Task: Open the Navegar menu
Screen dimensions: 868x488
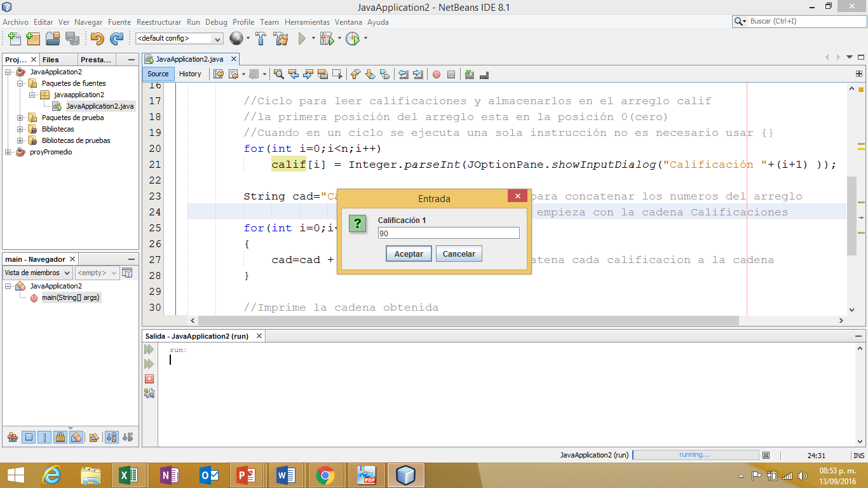Action: coord(88,22)
